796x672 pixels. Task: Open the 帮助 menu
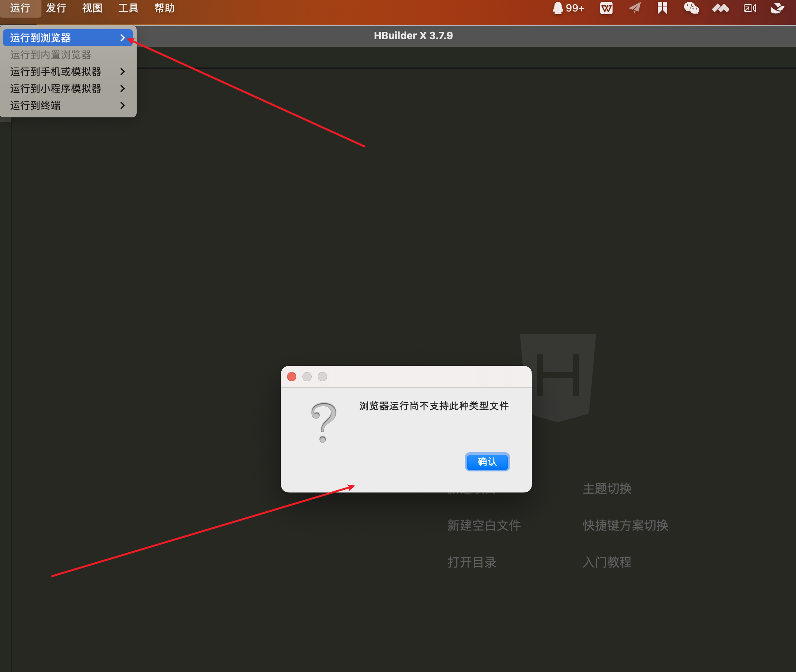point(164,8)
